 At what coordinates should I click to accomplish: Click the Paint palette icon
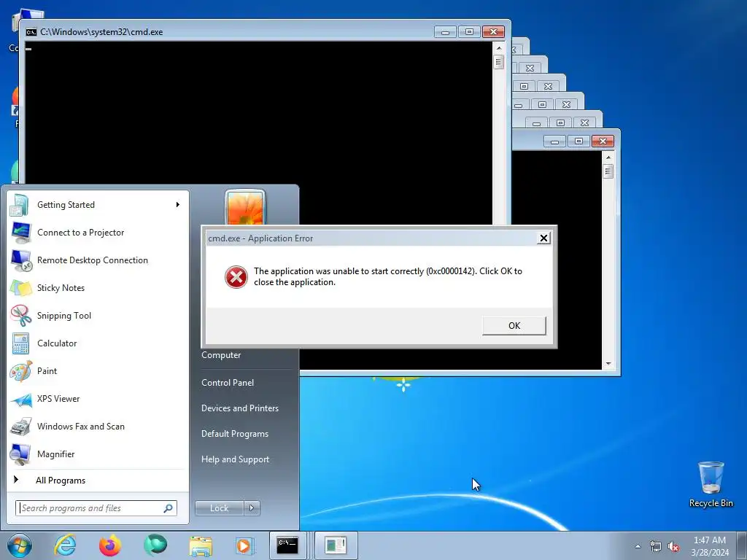pos(21,371)
